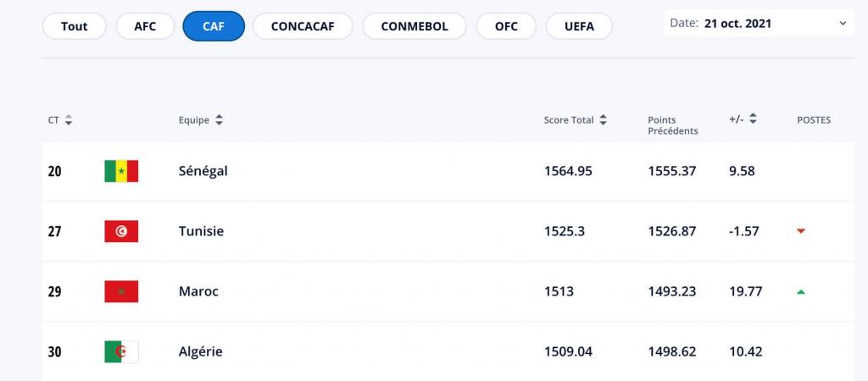Viewport: 868px width, 381px height.
Task: Select the AFC confederation filter
Action: tap(145, 26)
